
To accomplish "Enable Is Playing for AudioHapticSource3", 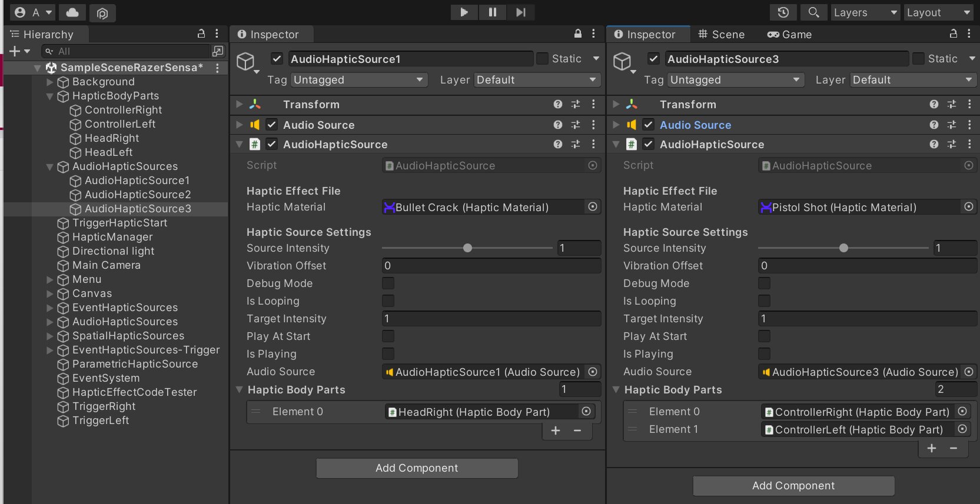I will (x=764, y=354).
